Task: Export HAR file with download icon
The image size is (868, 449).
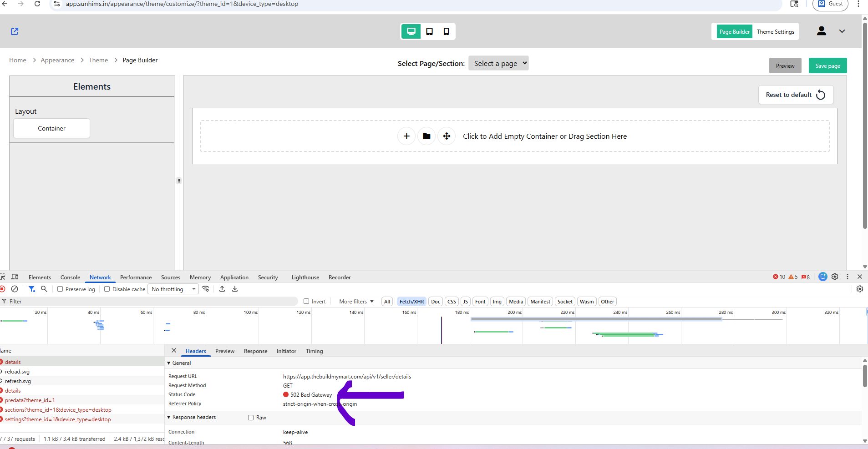Action: point(235,289)
